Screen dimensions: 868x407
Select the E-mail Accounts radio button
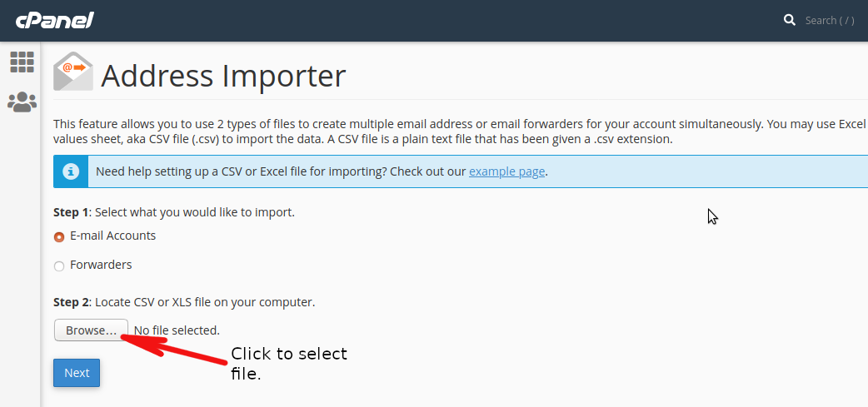click(59, 237)
